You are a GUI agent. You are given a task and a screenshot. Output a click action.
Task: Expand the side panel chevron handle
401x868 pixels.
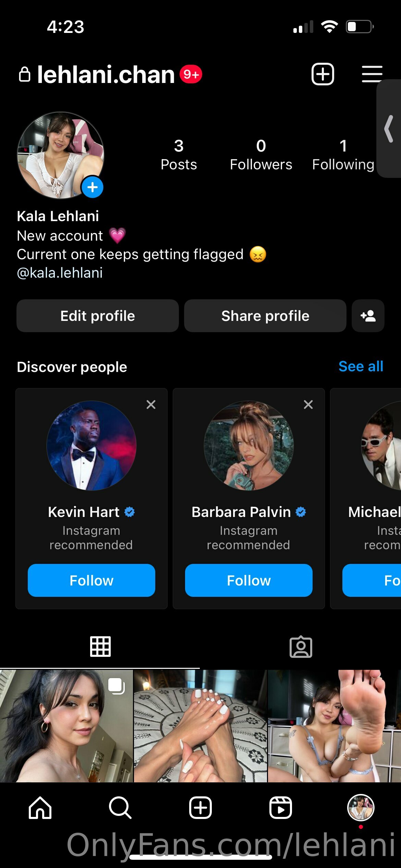[x=389, y=129]
